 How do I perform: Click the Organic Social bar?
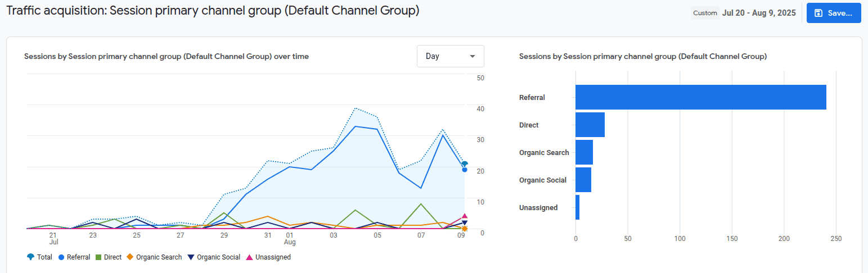[583, 180]
